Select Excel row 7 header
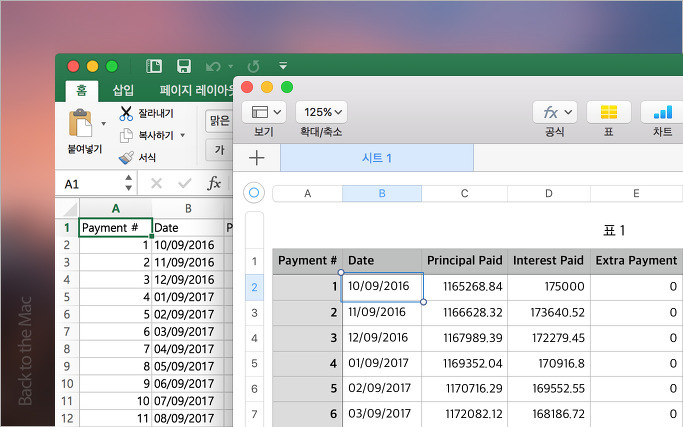The height and width of the screenshot is (427, 683). tap(67, 332)
